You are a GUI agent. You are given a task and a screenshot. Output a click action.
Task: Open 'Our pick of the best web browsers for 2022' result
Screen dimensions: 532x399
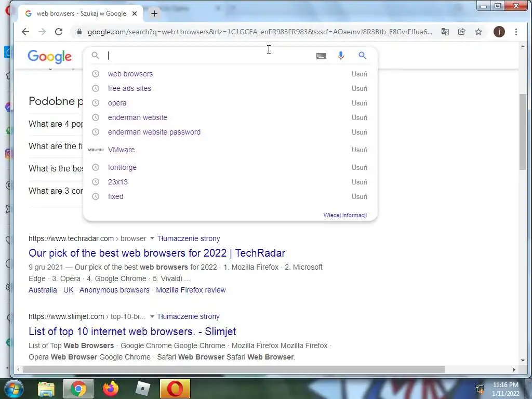[157, 254]
